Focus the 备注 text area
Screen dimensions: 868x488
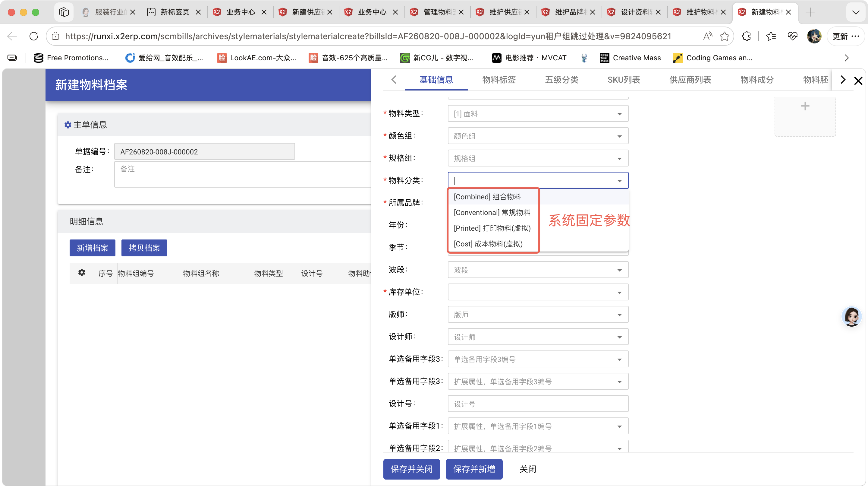243,174
